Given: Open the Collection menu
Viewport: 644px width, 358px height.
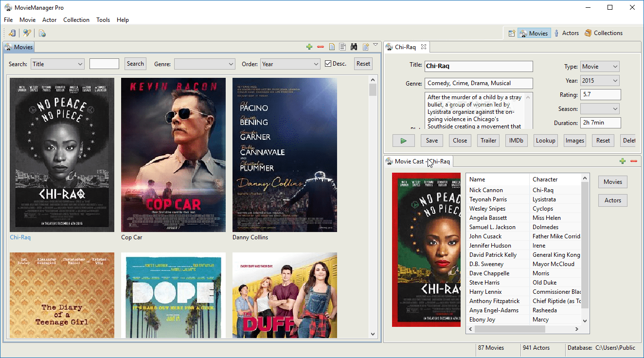Looking at the screenshot, I should point(76,20).
